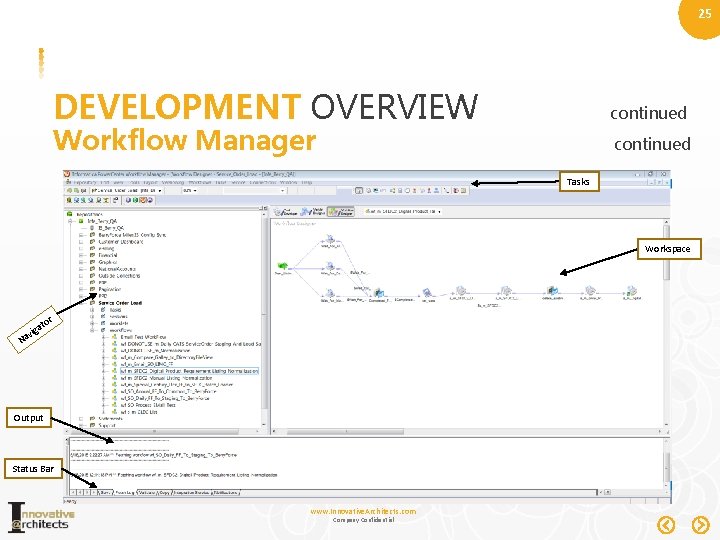Viewport: 720px width, 540px height.
Task: Click the first icon on the second toolbar row
Action: 69,200
